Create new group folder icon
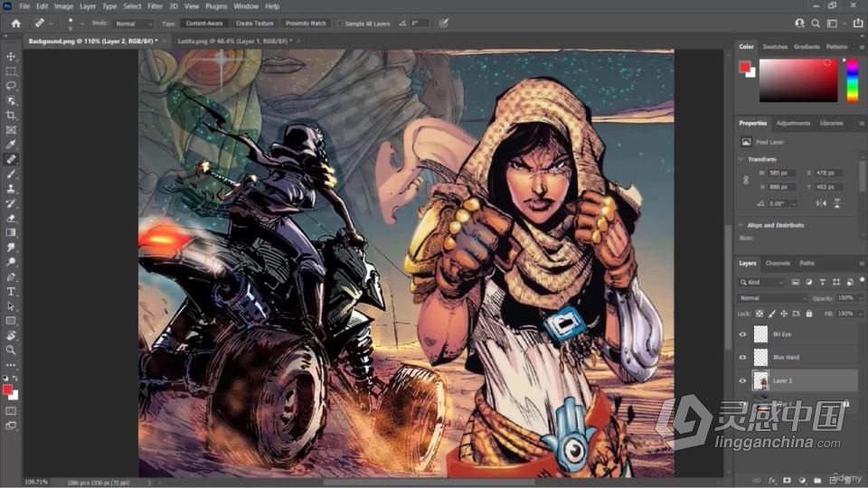 [x=817, y=480]
